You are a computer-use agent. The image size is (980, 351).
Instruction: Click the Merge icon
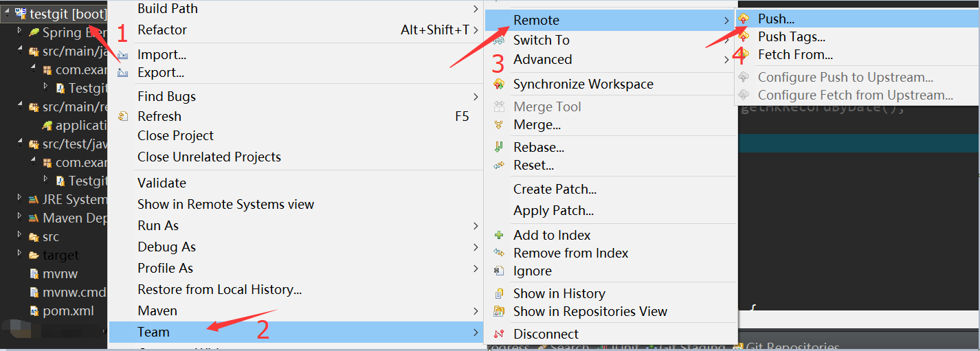point(500,125)
